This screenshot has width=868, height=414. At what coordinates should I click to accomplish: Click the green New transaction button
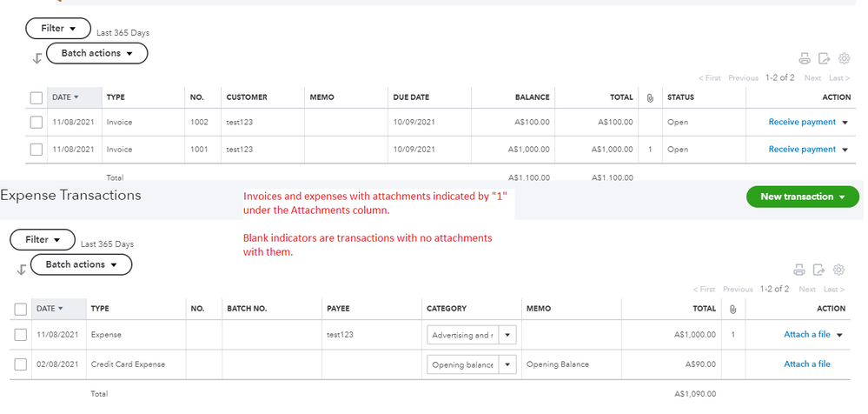pos(802,197)
